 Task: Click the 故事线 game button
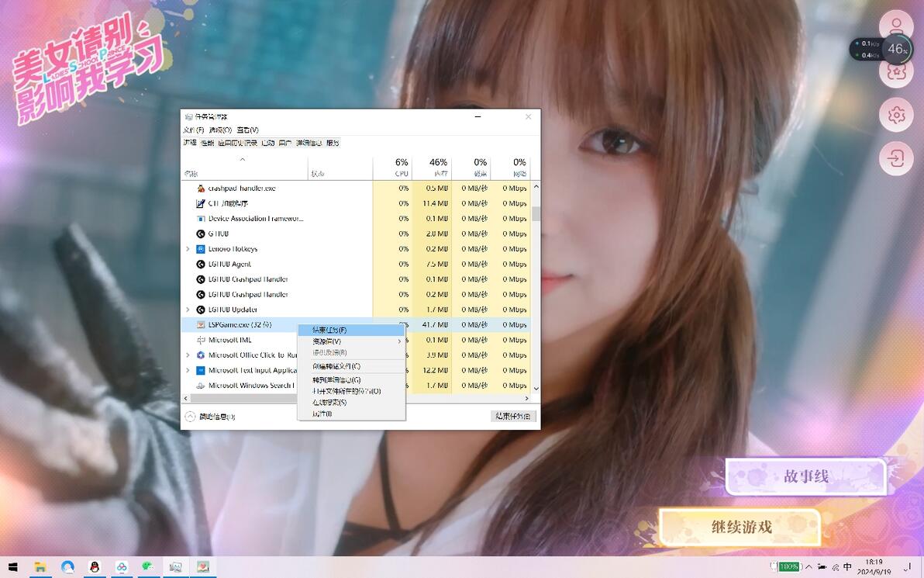[x=805, y=476]
